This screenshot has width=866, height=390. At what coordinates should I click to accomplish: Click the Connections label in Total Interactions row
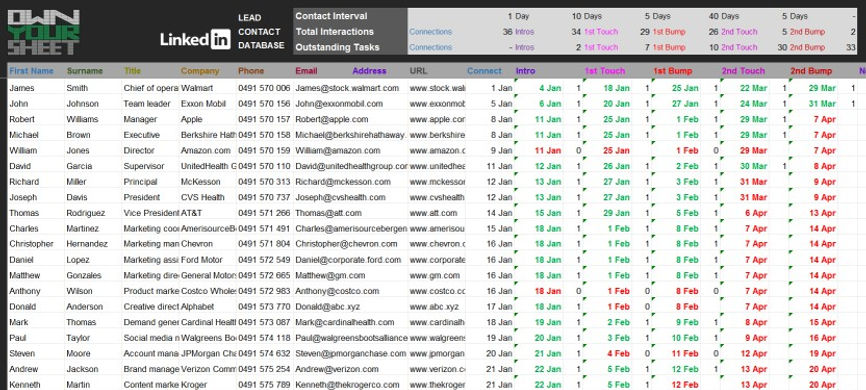click(x=430, y=31)
